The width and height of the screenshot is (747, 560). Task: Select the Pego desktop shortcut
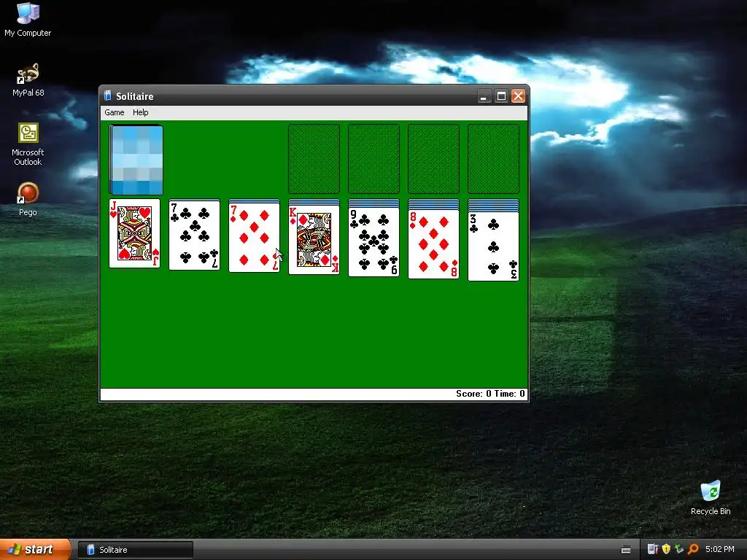coord(28,199)
